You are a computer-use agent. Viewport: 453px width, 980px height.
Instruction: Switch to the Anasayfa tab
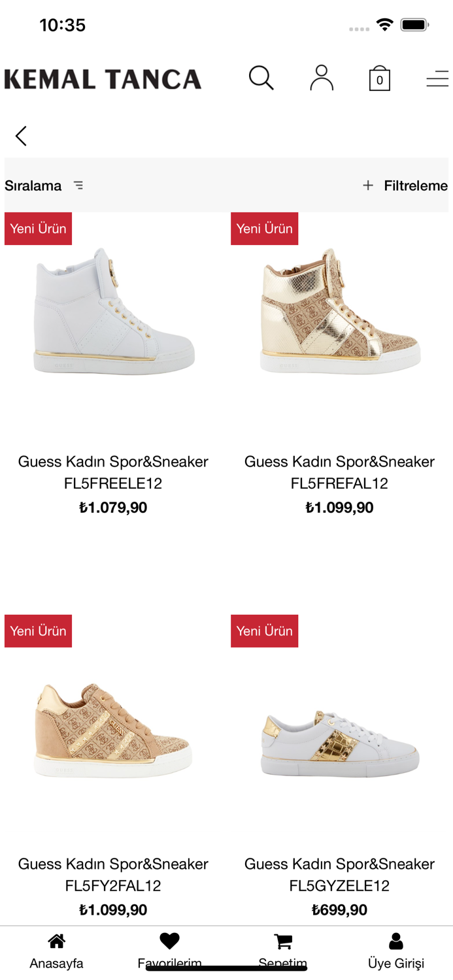click(x=56, y=951)
